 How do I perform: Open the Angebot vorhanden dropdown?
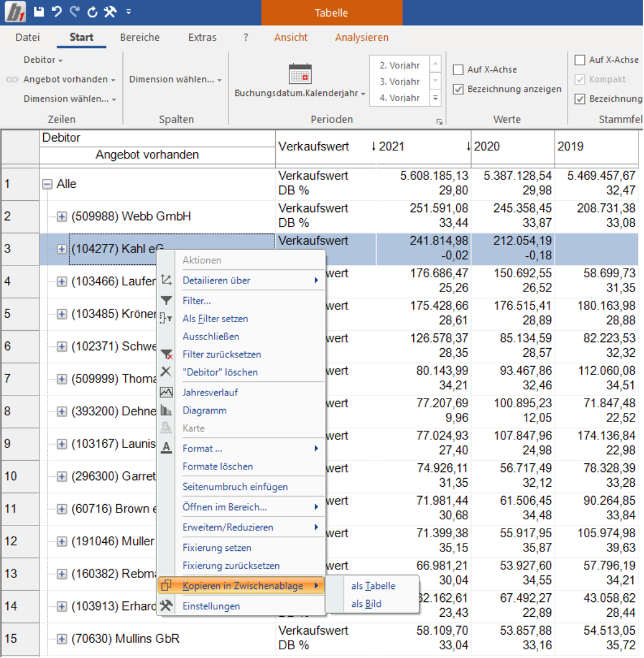69,79
